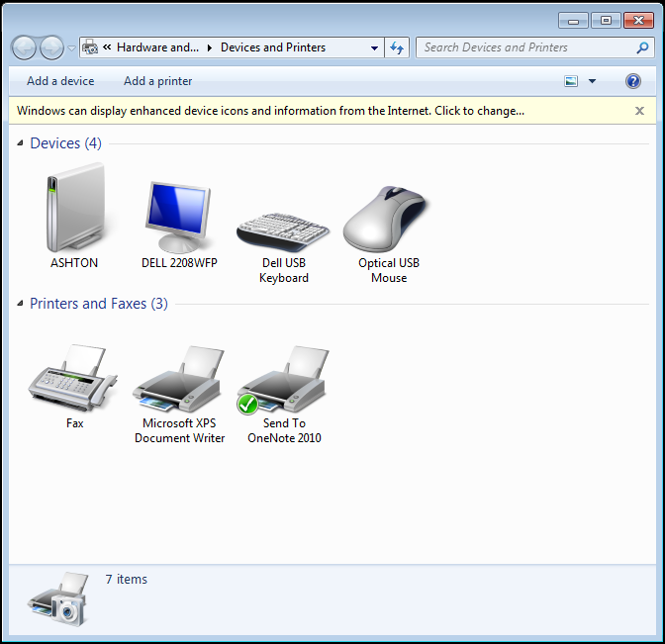This screenshot has height=644, width=665.
Task: Open the view options dropdown arrow
Action: 592,81
